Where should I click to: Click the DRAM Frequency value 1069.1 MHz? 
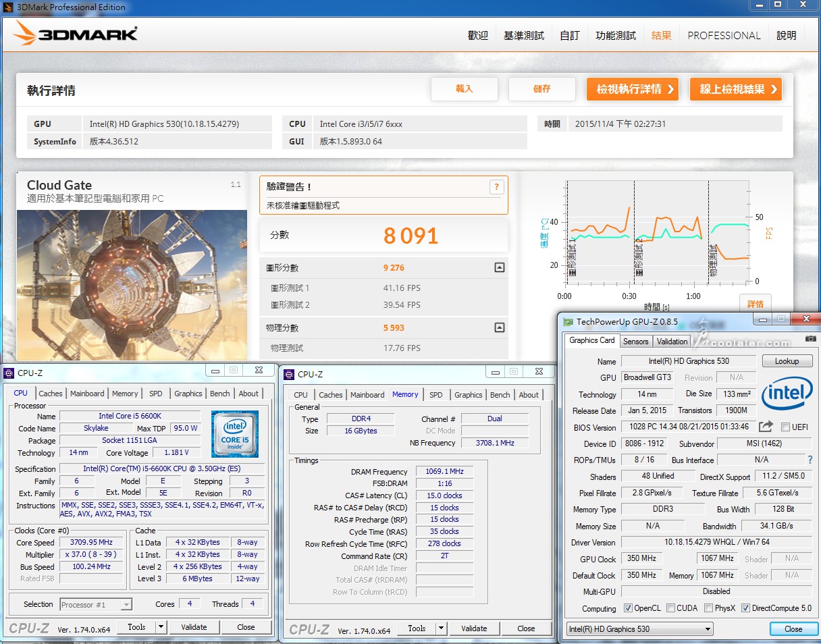click(444, 471)
